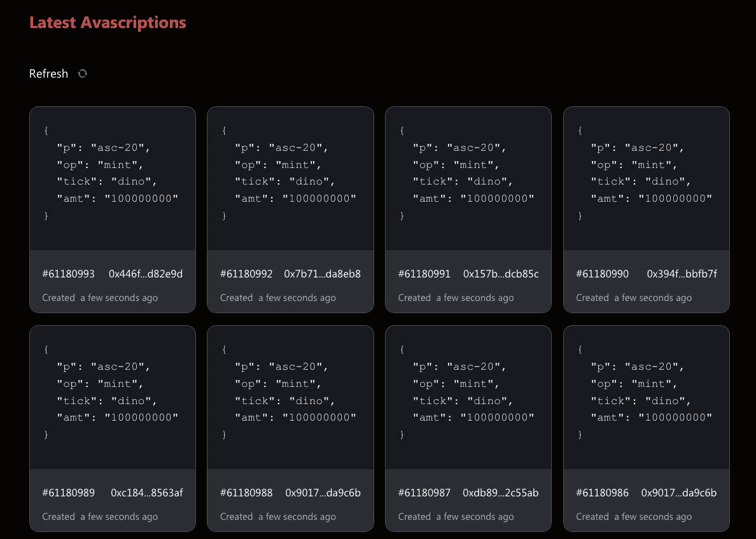This screenshot has width=756, height=539.
Task: Click owner address 0xdb89...2c55ab
Action: pos(501,493)
